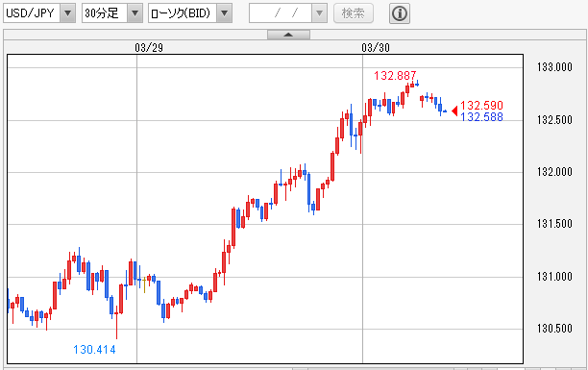Screen dimensions: 588x370
Task: Click the 03/29 date label
Action: 149,48
